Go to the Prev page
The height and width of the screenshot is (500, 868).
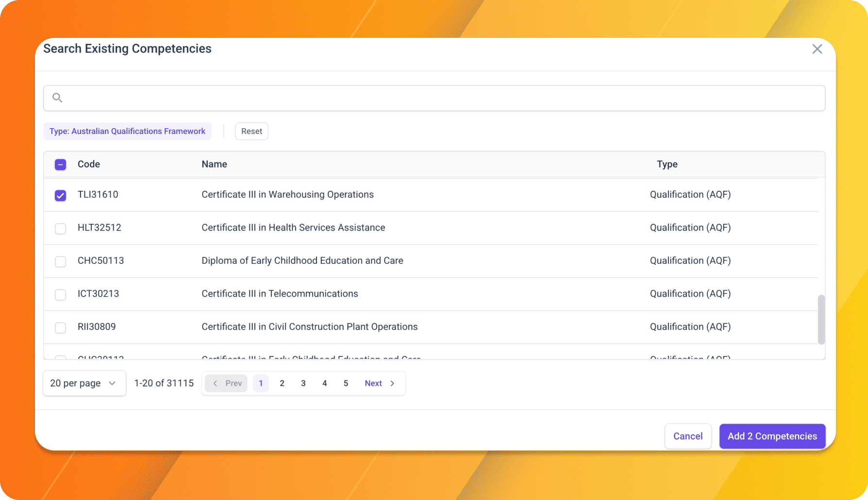[226, 383]
